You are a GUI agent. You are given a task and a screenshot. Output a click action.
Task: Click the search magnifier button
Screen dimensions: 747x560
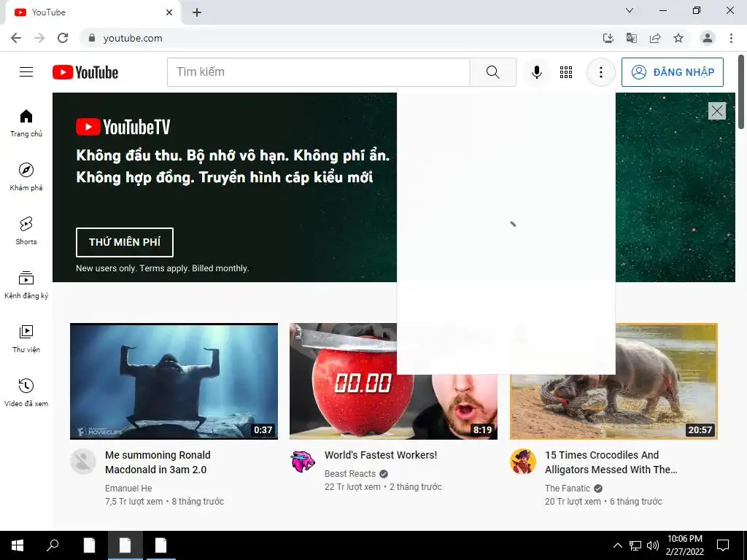[493, 72]
